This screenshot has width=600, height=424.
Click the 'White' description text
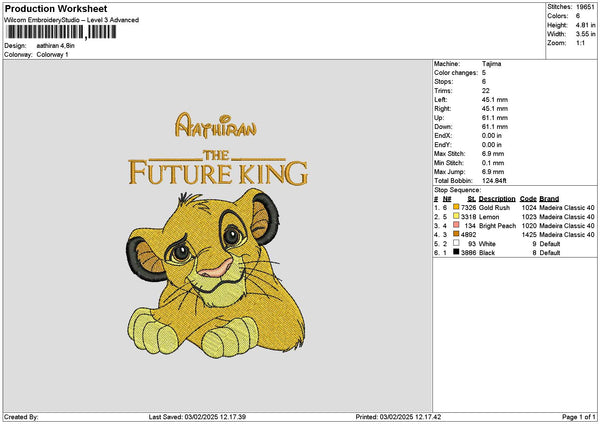click(487, 244)
